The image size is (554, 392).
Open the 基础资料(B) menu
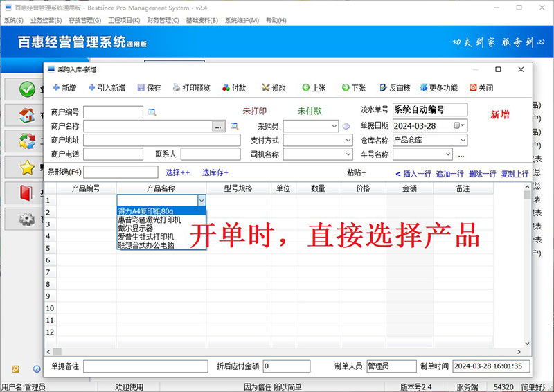pyautogui.click(x=202, y=20)
